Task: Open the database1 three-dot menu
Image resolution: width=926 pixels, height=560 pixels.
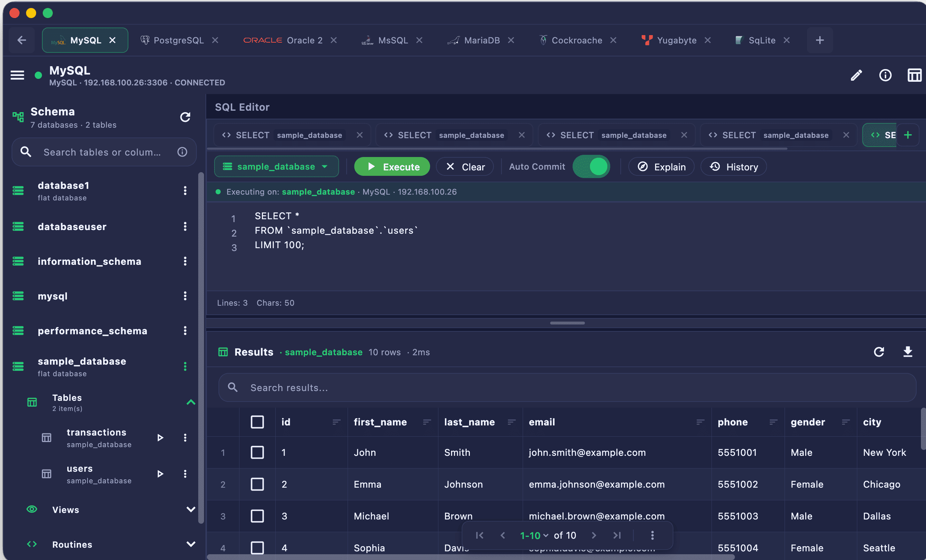Action: click(x=185, y=191)
